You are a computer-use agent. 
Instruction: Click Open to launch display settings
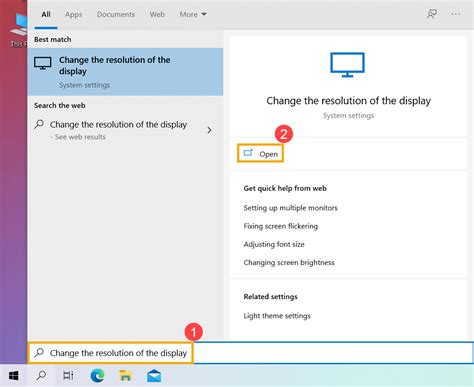(x=260, y=154)
